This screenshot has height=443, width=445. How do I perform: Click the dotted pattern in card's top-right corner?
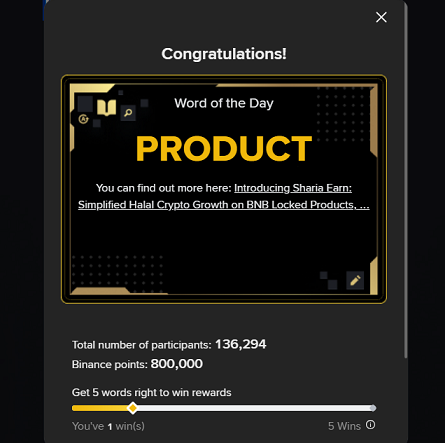340,113
